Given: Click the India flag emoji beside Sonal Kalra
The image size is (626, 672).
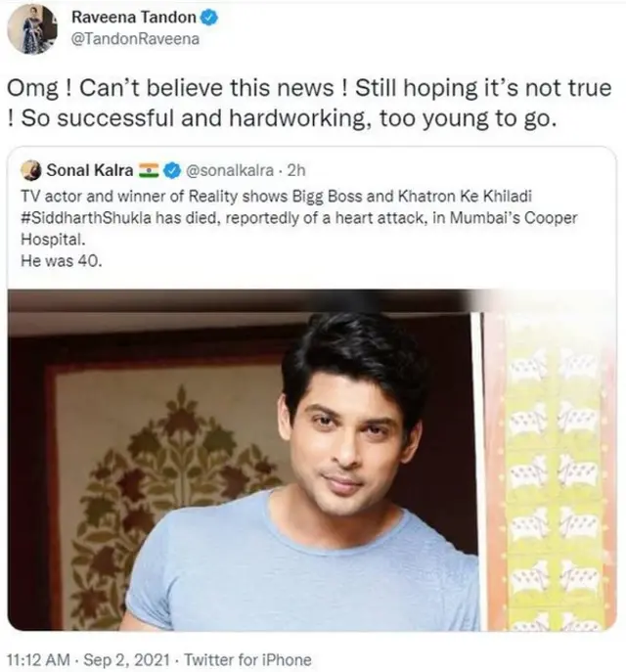Looking at the screenshot, I should pos(149,170).
